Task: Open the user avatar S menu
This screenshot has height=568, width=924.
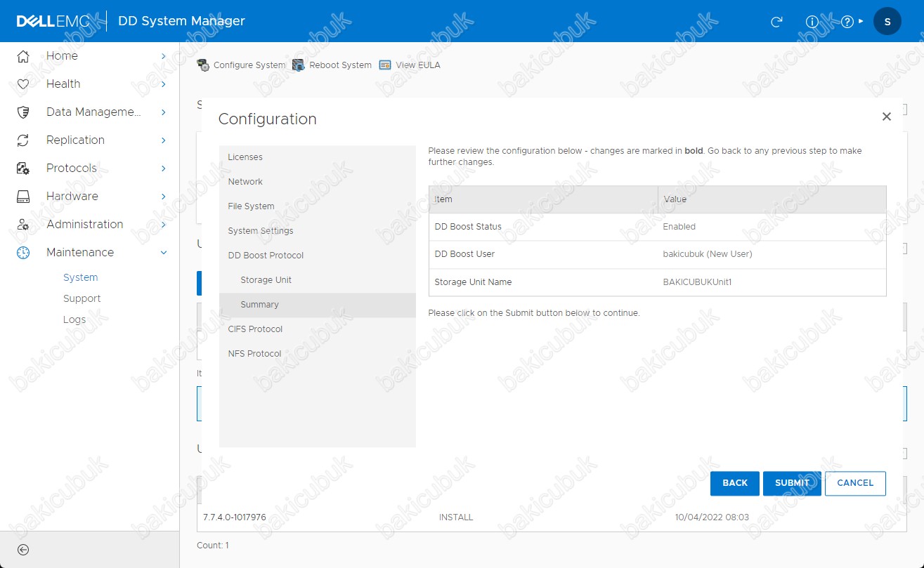Action: point(887,22)
